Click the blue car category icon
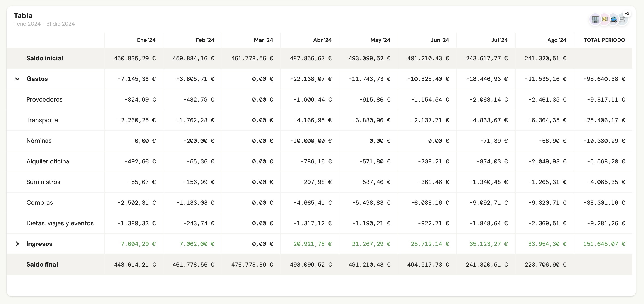644x304 pixels. 613,19
